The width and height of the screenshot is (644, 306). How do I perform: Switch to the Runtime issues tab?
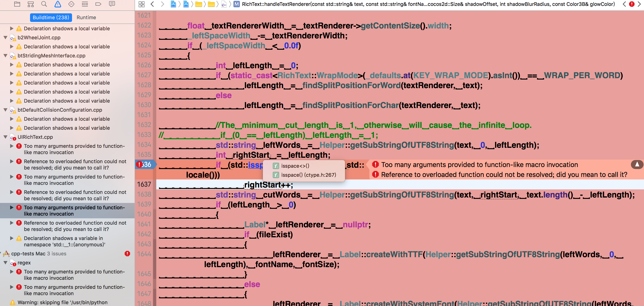click(x=86, y=17)
